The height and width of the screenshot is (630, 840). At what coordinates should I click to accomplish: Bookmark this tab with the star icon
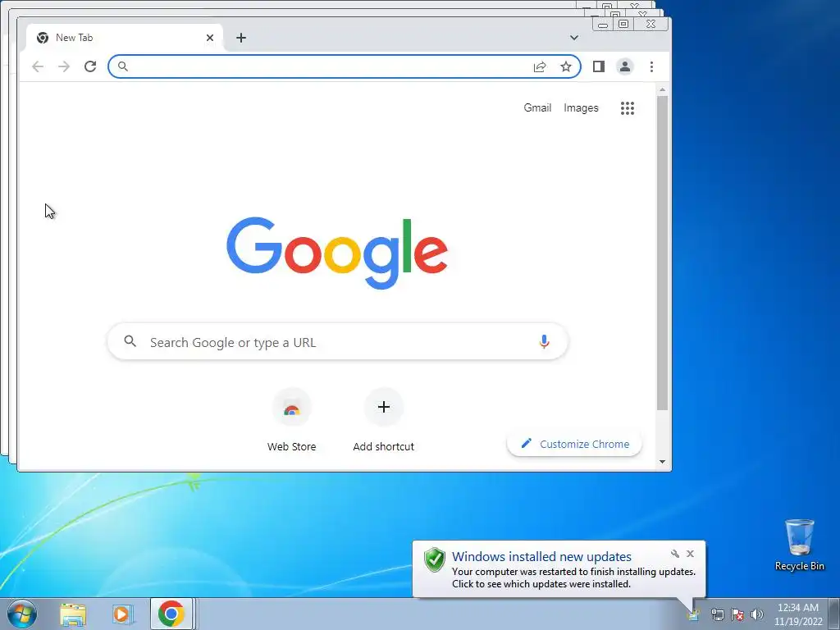tap(566, 66)
